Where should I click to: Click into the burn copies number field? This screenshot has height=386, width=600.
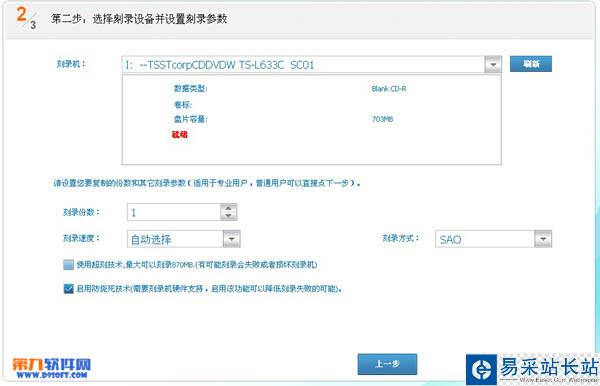click(174, 212)
